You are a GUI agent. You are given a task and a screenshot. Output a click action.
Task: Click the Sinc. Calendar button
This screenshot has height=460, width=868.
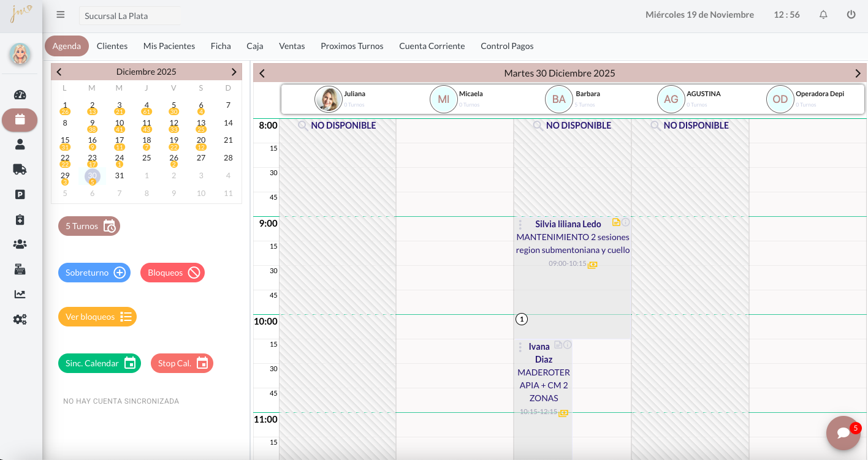(x=99, y=363)
